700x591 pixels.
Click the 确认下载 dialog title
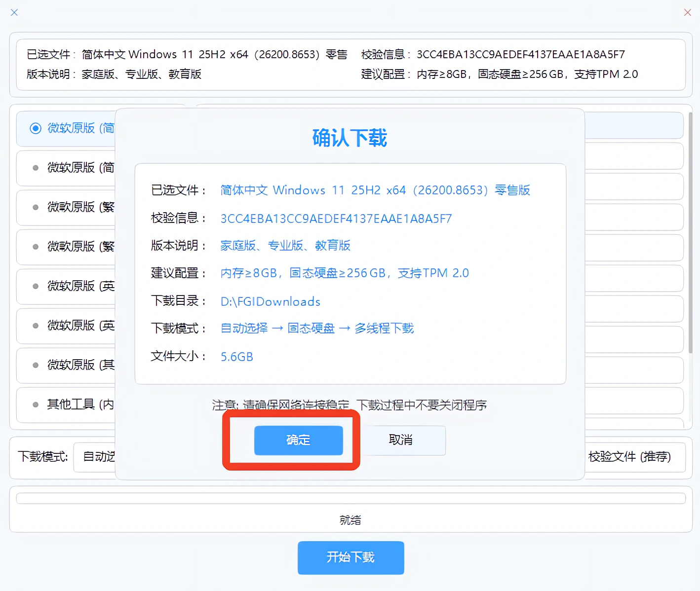[350, 138]
